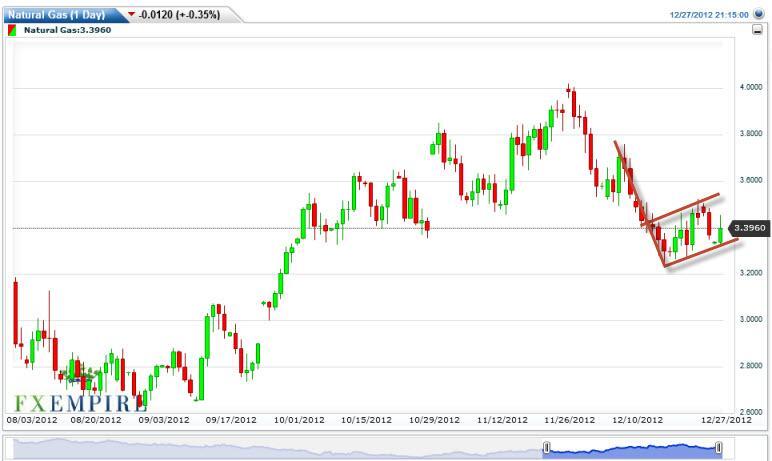Click the highlighted blue navigator range area
The image size is (772, 461).
[632, 449]
